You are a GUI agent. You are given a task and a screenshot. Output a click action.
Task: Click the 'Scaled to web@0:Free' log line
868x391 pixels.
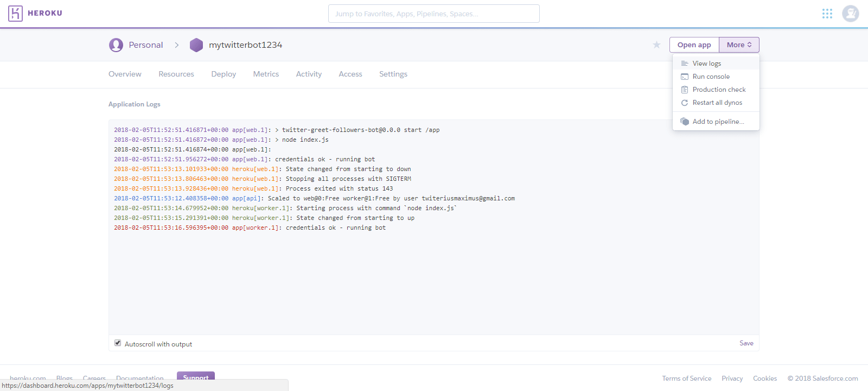(315, 199)
